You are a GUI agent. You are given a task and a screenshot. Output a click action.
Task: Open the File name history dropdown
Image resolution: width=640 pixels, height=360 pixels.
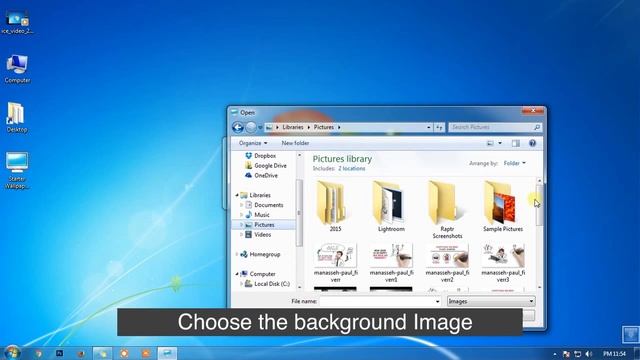coord(437,302)
